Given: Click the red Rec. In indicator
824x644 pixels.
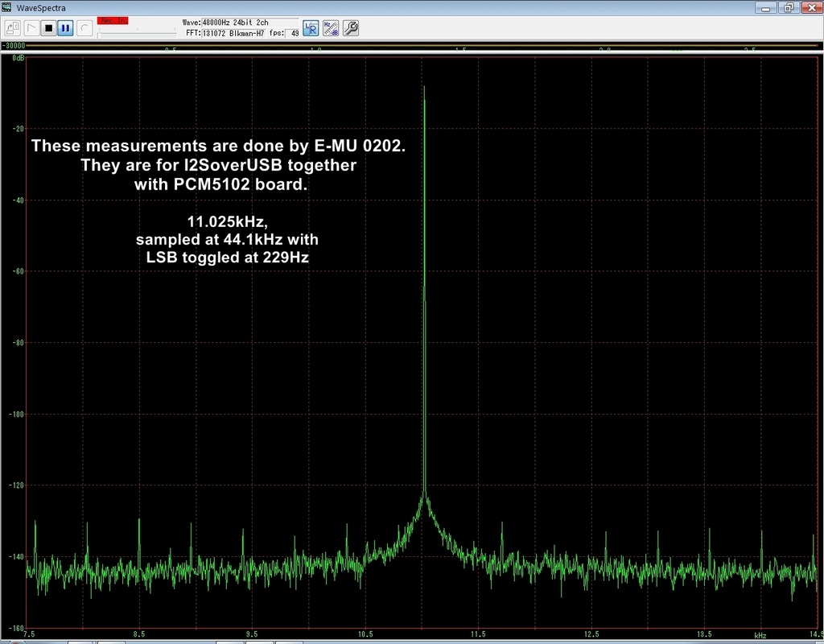Looking at the screenshot, I should [112, 20].
